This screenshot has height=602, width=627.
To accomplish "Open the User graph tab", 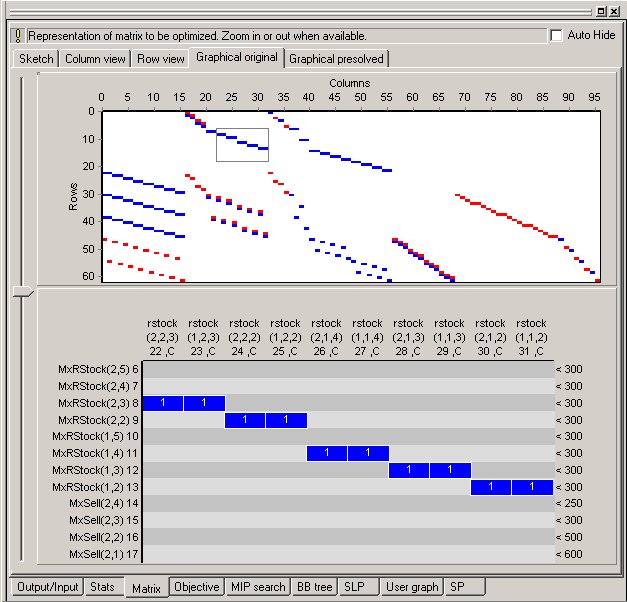I will point(412,587).
